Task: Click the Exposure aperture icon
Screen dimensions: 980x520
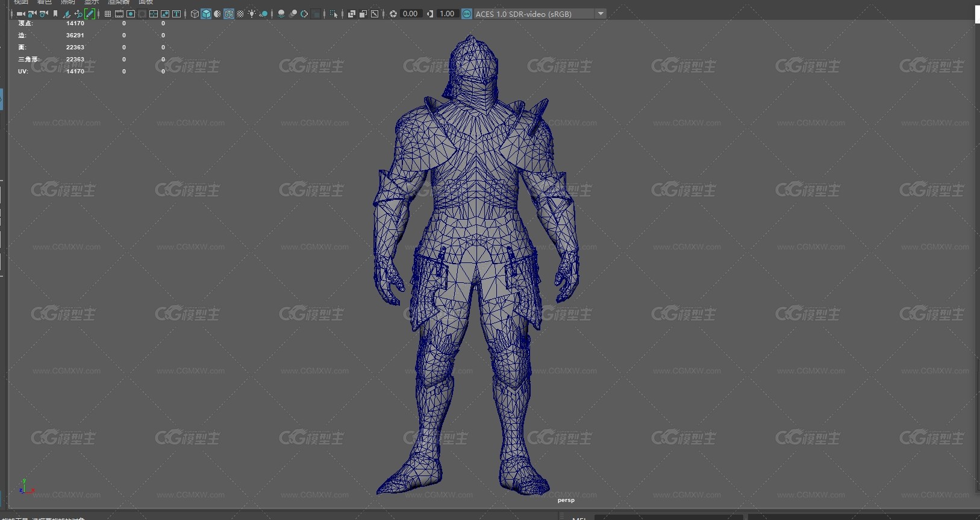Action: pyautogui.click(x=393, y=14)
